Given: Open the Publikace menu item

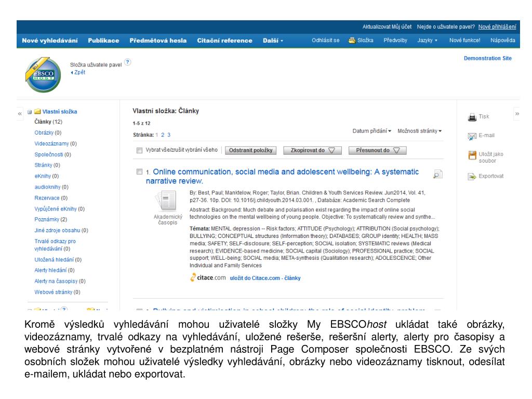Looking at the screenshot, I should (x=103, y=41).
